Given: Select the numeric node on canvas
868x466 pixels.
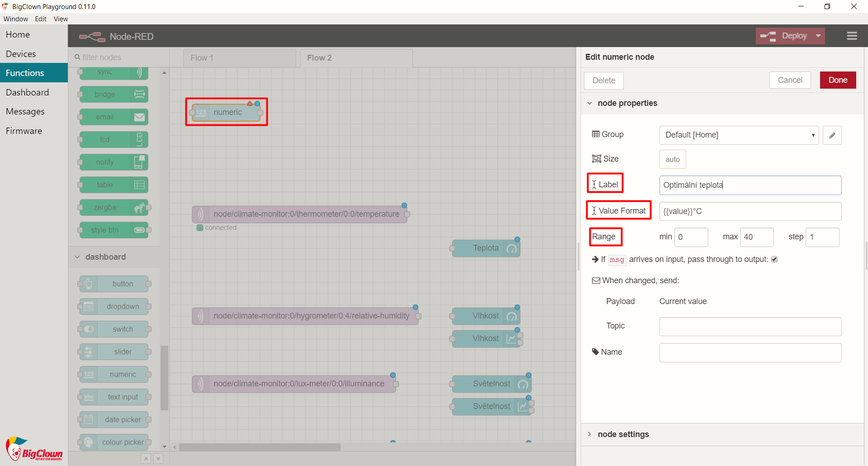Looking at the screenshot, I should click(x=226, y=112).
